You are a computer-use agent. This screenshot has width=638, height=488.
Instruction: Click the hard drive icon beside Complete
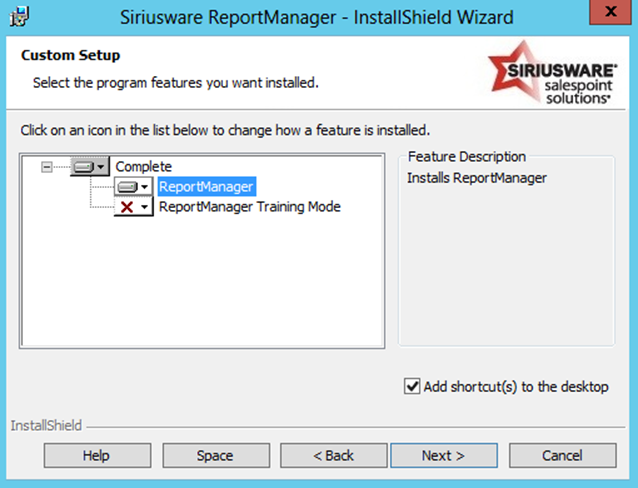click(x=84, y=167)
